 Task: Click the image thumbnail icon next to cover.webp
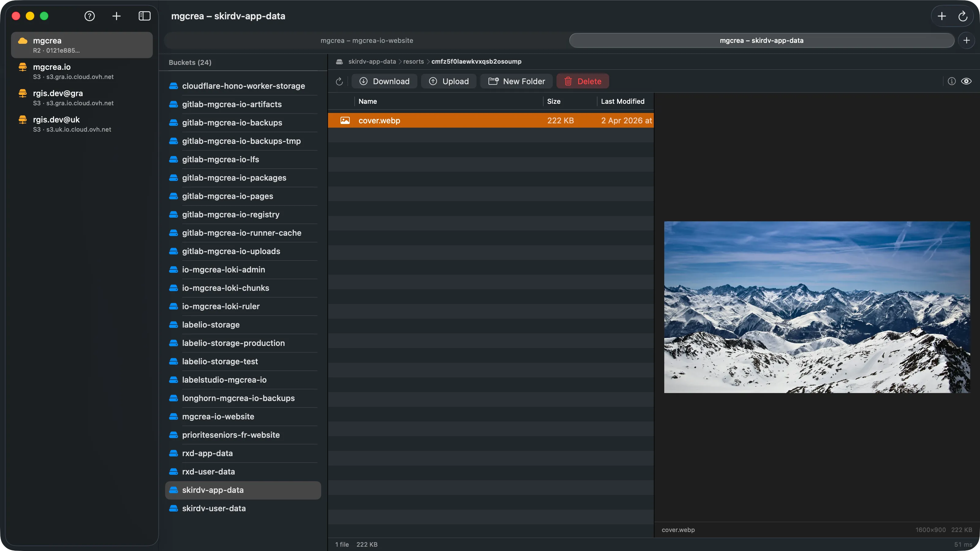point(345,120)
